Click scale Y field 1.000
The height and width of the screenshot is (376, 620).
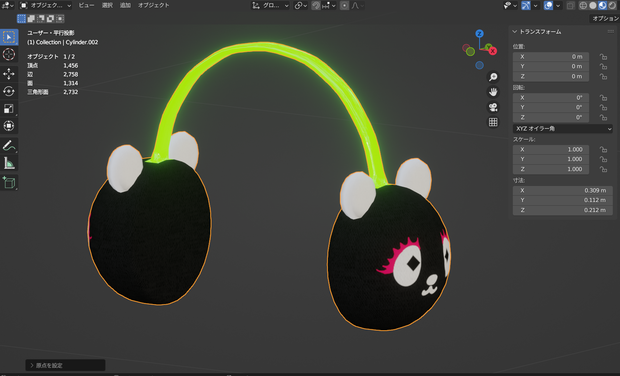(551, 159)
